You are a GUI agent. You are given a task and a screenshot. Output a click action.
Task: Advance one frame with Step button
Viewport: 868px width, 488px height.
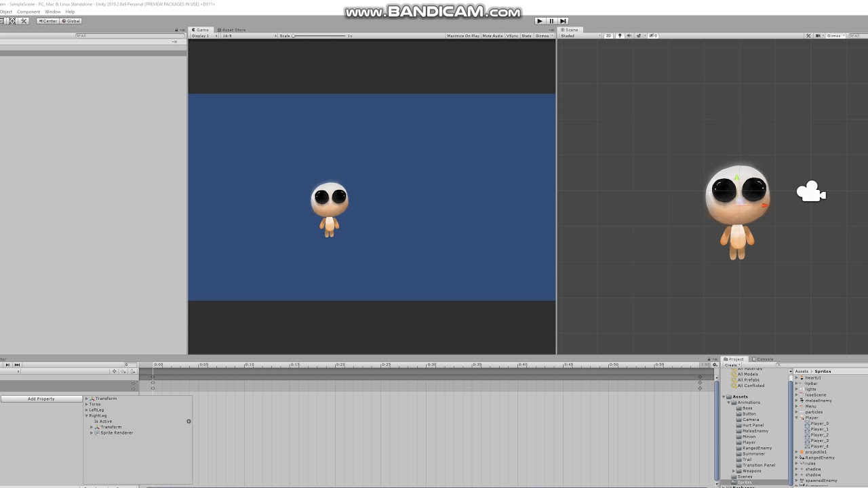(x=563, y=21)
